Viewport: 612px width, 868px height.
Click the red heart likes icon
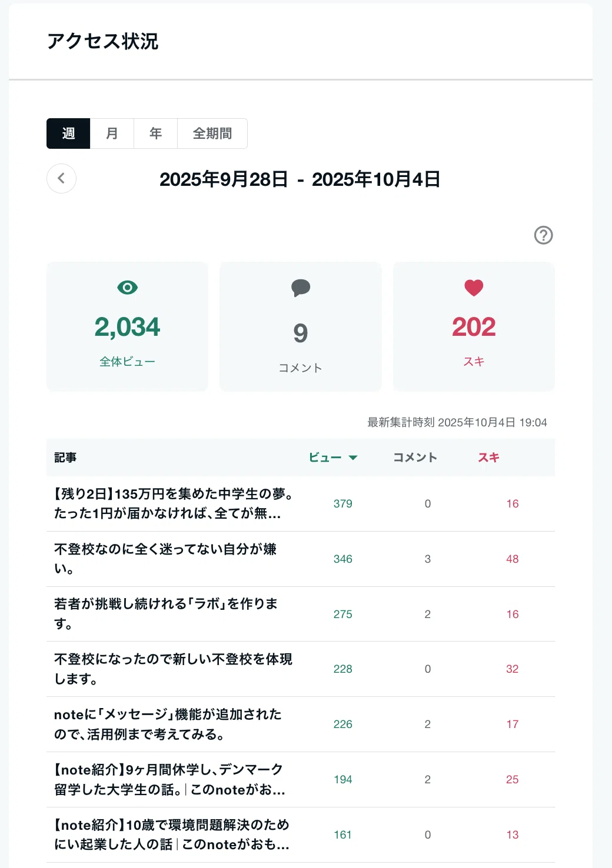(x=474, y=288)
